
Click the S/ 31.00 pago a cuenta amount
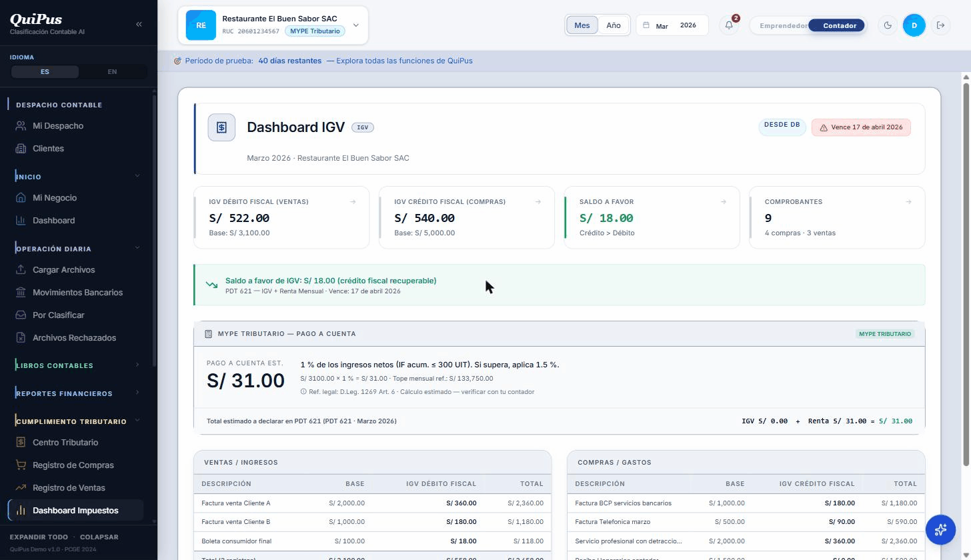(245, 381)
